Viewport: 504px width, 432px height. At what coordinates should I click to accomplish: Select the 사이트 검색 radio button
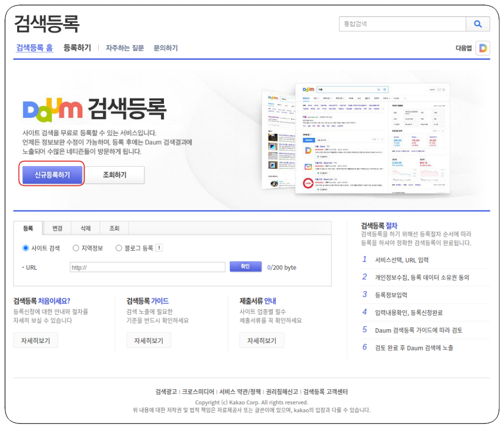[26, 248]
